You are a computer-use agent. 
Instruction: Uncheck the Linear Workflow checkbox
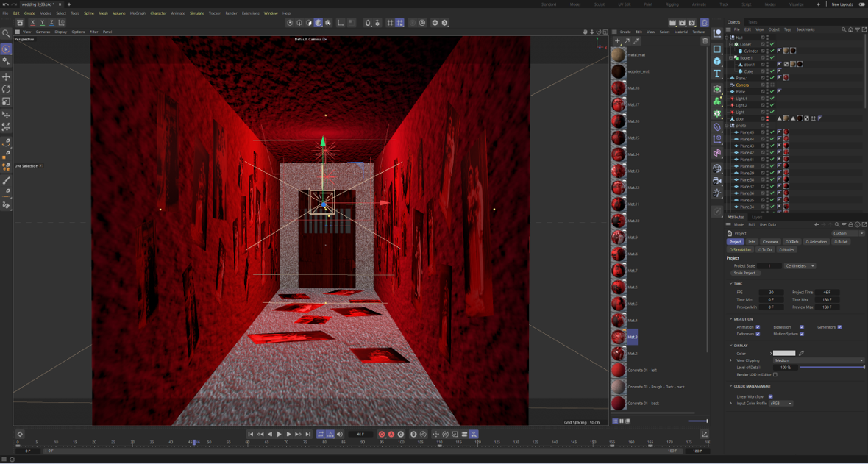click(x=770, y=396)
